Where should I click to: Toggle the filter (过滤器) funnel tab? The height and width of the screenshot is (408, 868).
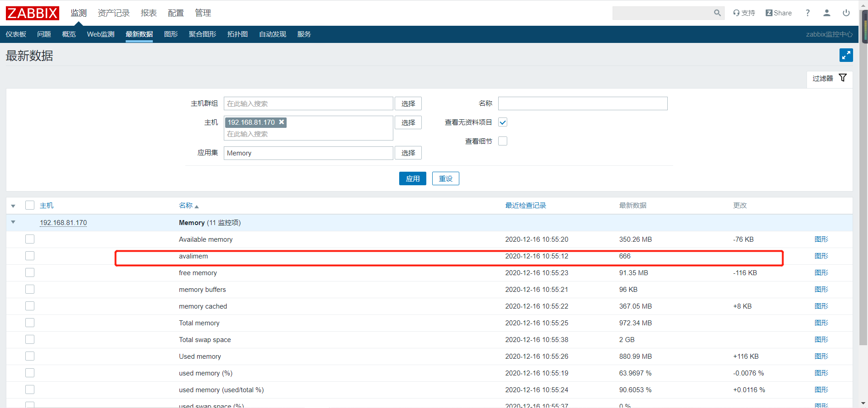(830, 78)
